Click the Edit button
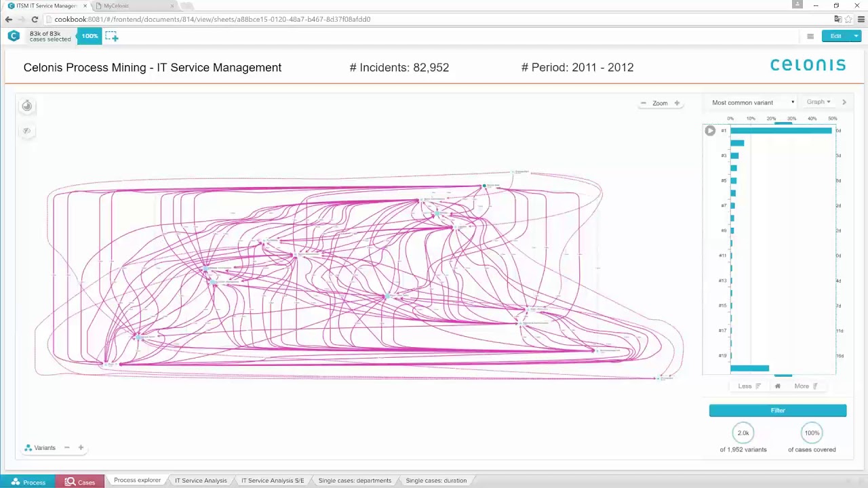 coord(836,36)
